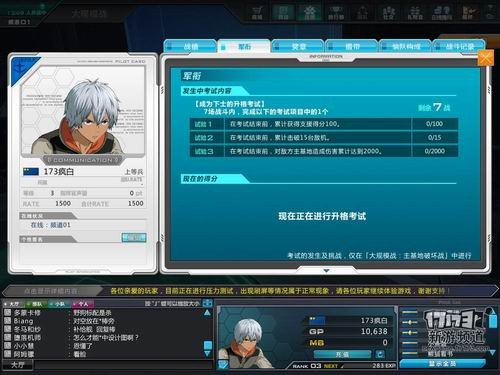Click the blue diamond icon under avatar
Image resolution: width=500 pixels, height=375 pixels.
[223, 364]
